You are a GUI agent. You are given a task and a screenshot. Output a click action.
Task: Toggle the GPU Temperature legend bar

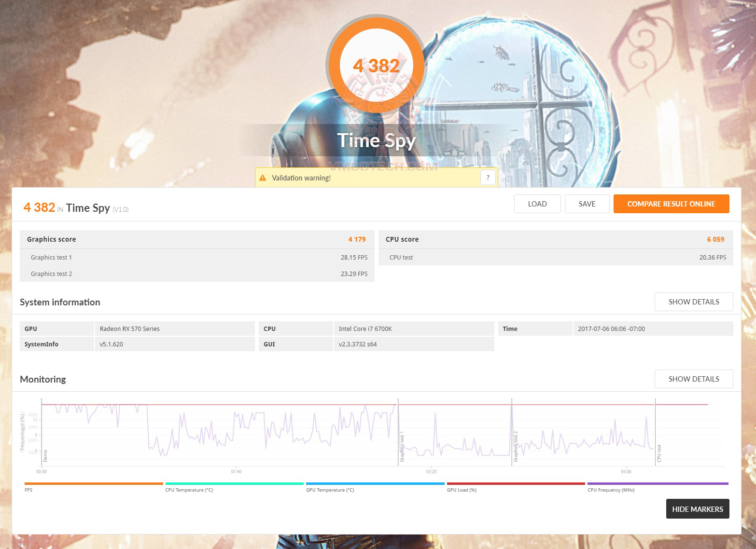point(375,483)
